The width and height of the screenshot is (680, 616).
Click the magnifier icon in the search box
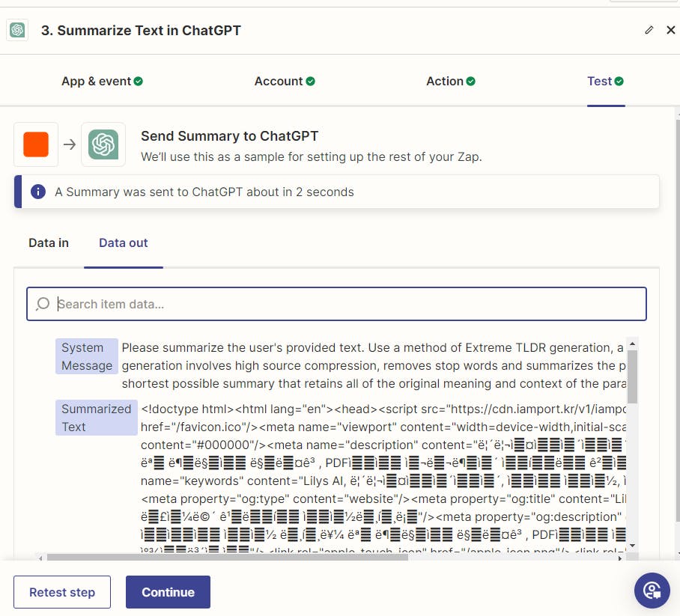click(43, 304)
